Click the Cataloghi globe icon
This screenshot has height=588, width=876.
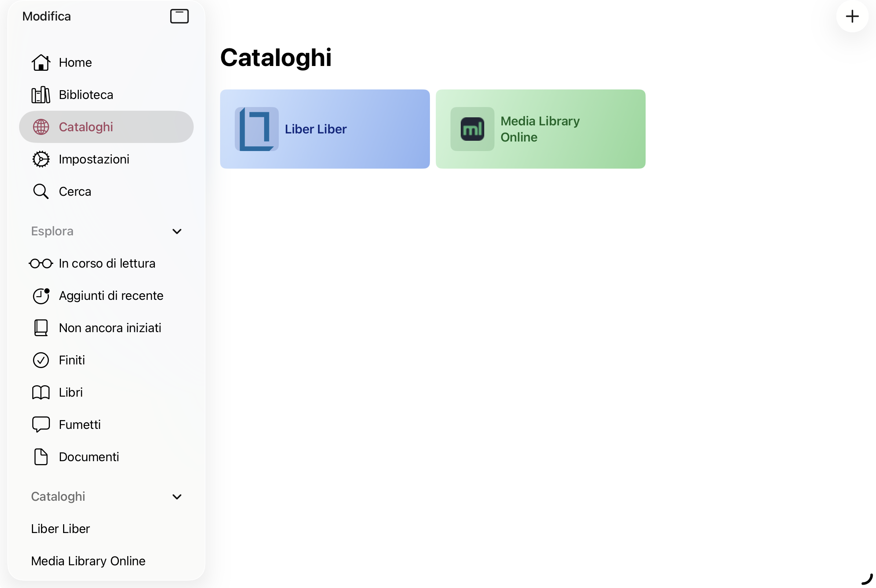41,127
